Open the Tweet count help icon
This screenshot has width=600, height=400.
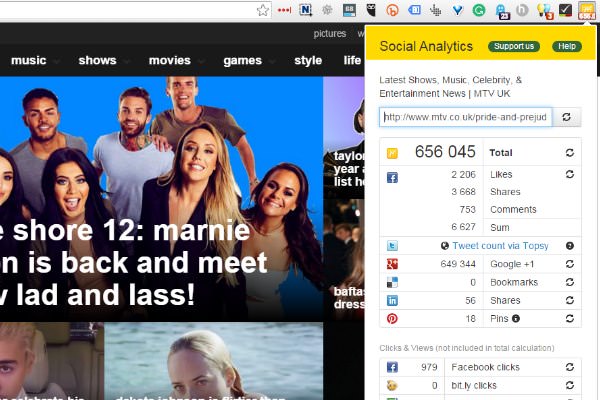(570, 246)
